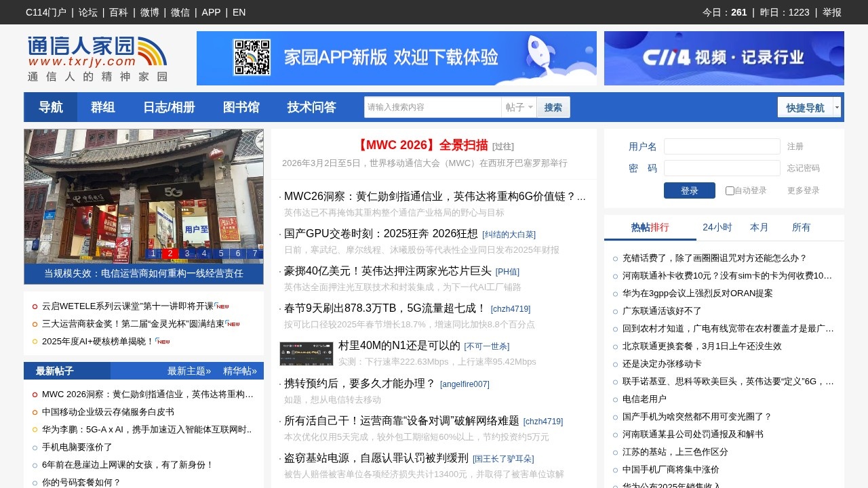Viewport: 868px width, 488px height.
Task: Open the 帖子 search type dropdown
Action: tap(518, 107)
